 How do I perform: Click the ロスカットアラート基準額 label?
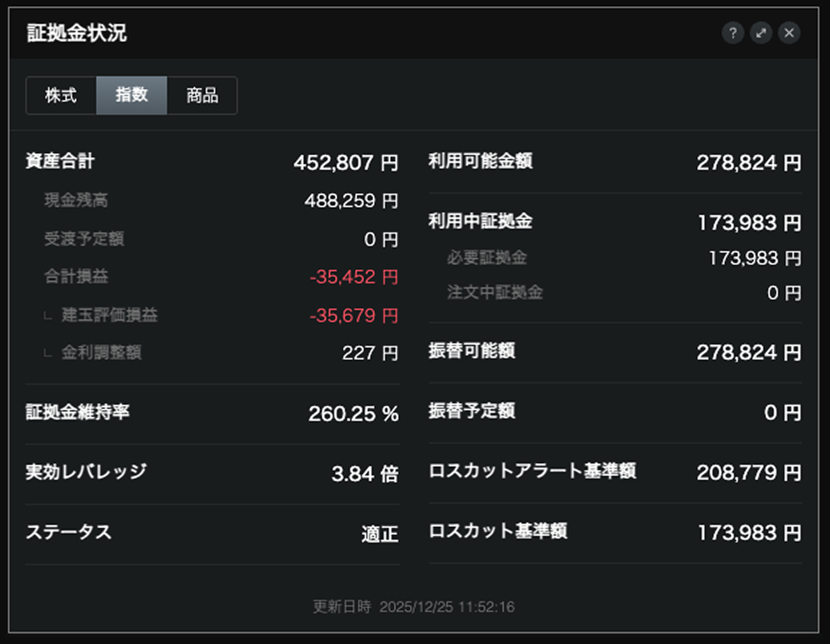point(532,471)
